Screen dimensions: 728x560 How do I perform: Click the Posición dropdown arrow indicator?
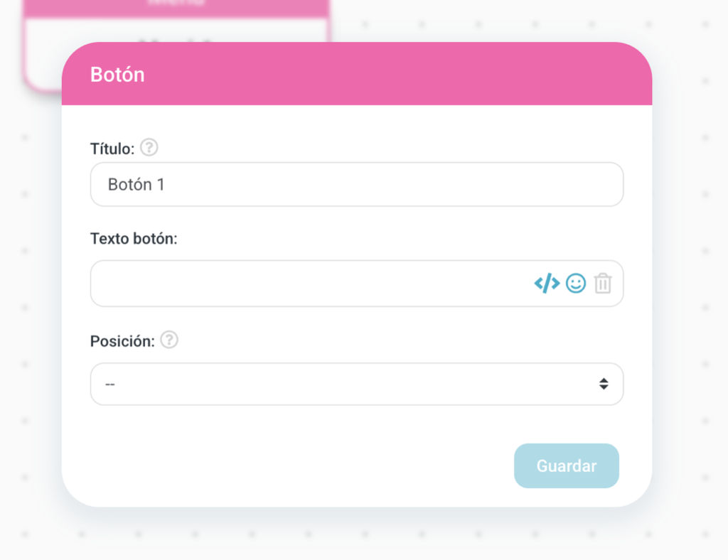pyautogui.click(x=603, y=384)
